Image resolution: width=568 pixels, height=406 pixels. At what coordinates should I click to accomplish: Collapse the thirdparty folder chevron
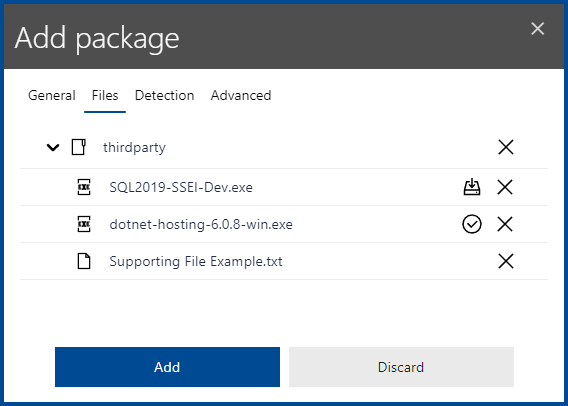(53, 147)
